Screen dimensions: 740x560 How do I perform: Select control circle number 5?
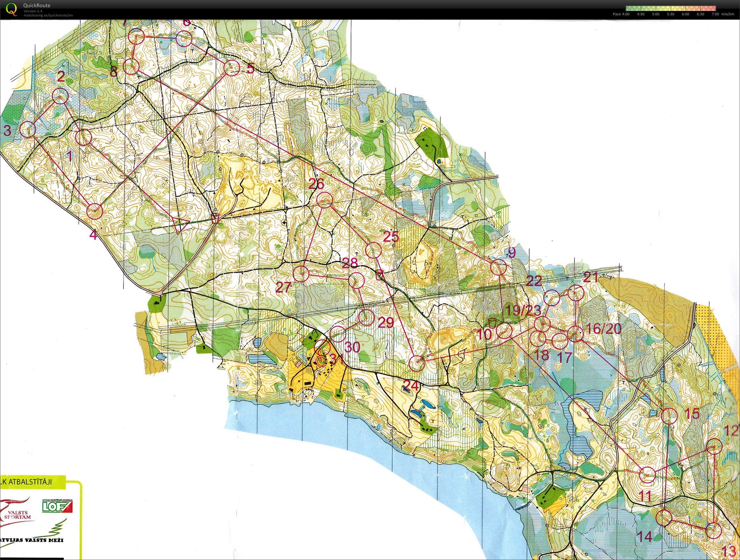[x=232, y=68]
